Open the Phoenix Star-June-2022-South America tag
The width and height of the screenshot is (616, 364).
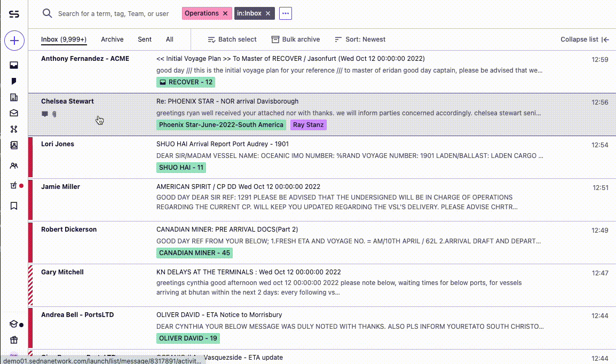pyautogui.click(x=221, y=125)
